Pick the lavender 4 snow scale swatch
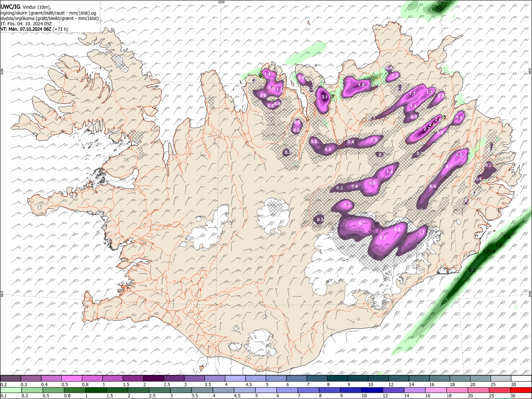Viewport: 532px width, 399px height. 235,379
